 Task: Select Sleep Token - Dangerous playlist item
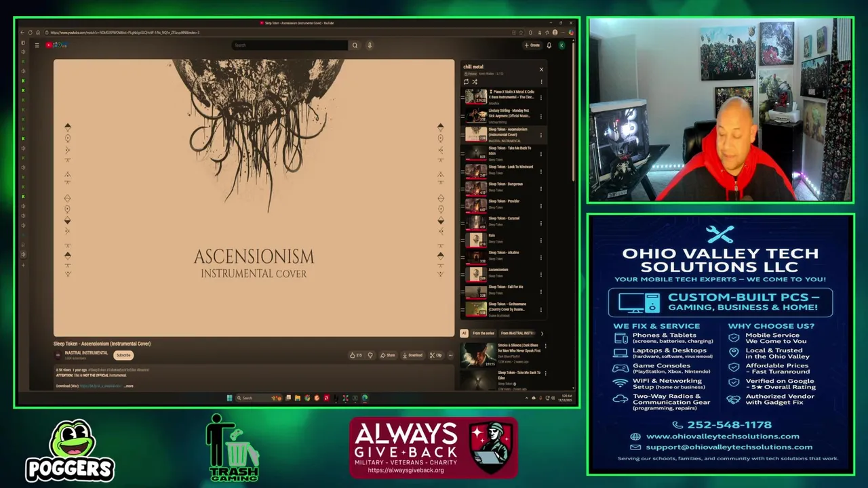(503, 188)
